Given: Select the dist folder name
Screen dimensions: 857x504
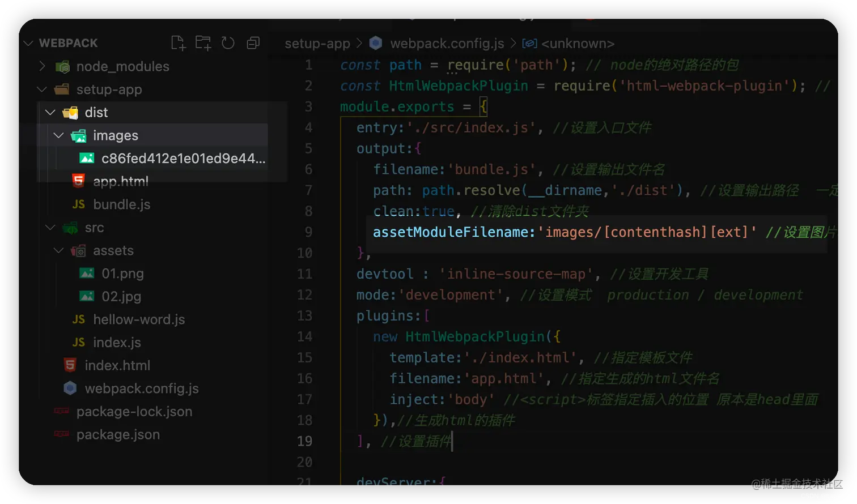Looking at the screenshot, I should pyautogui.click(x=96, y=112).
